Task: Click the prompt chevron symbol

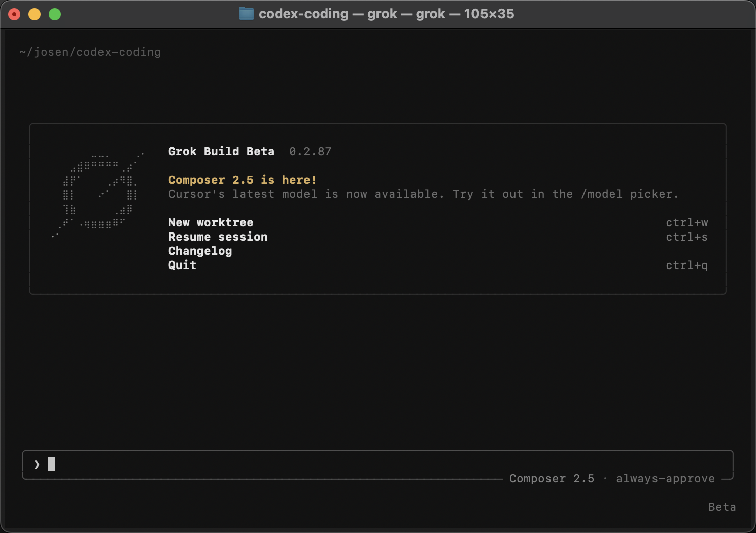Action: pyautogui.click(x=37, y=464)
